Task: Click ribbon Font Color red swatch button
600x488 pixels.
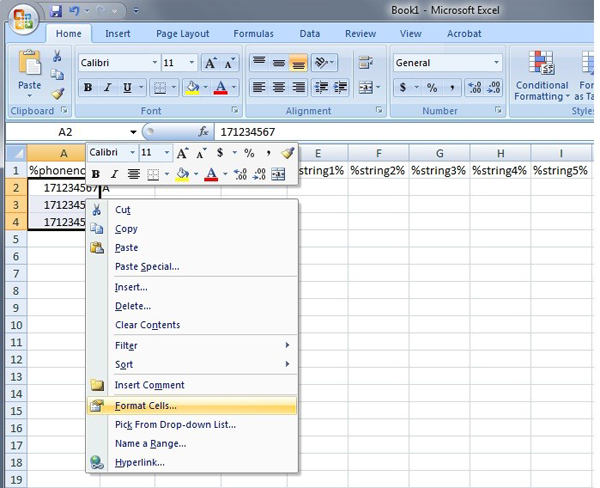Action: coord(221,88)
